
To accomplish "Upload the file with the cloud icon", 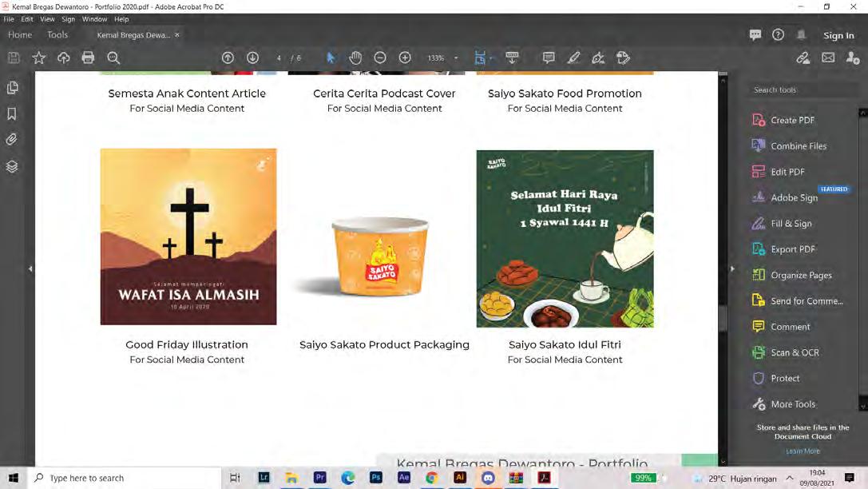I will click(64, 58).
